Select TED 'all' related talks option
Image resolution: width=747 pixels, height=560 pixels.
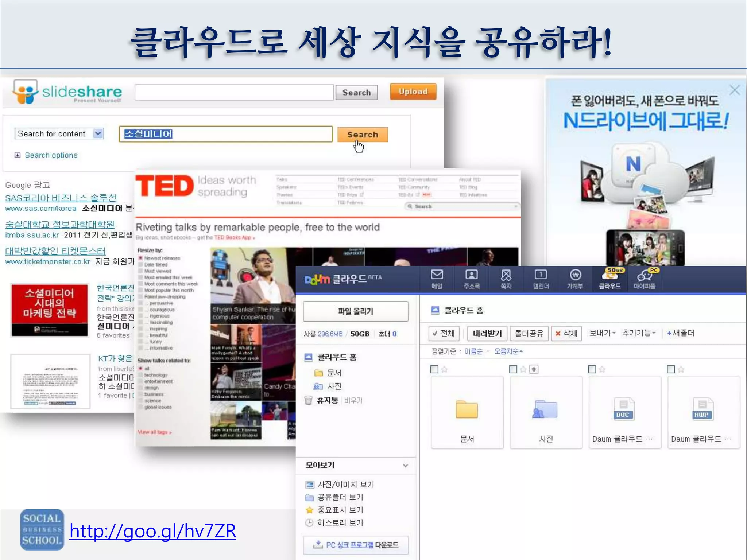[140, 368]
